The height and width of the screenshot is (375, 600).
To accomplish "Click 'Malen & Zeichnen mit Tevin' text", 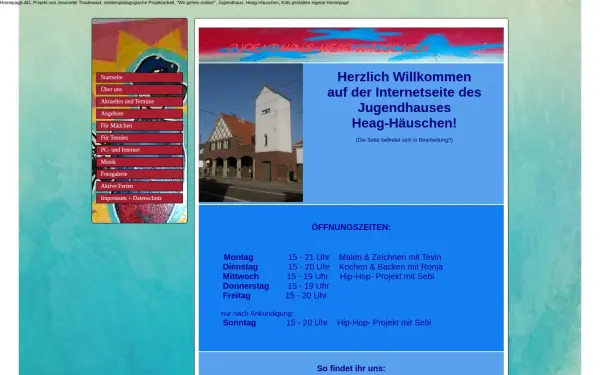I will pyautogui.click(x=390, y=257).
